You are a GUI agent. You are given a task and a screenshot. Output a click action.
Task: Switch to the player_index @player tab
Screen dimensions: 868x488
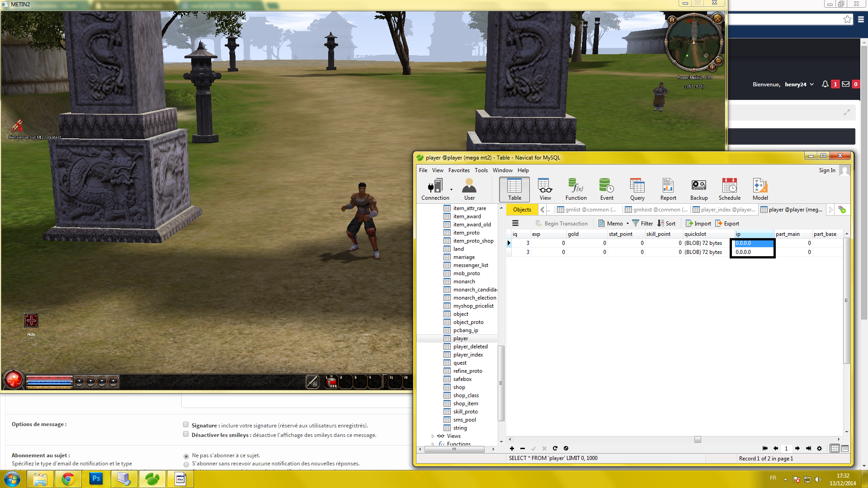click(x=724, y=210)
